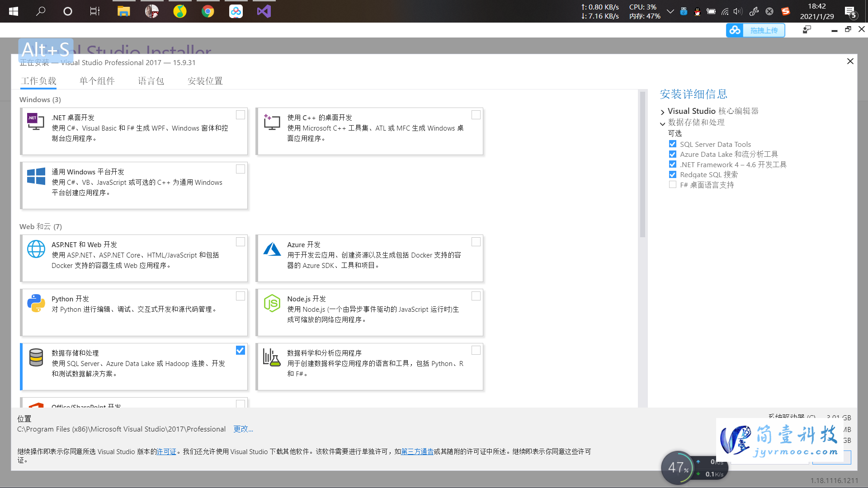868x488 pixels.
Task: Check the C++ desktop development workload
Action: pyautogui.click(x=476, y=115)
